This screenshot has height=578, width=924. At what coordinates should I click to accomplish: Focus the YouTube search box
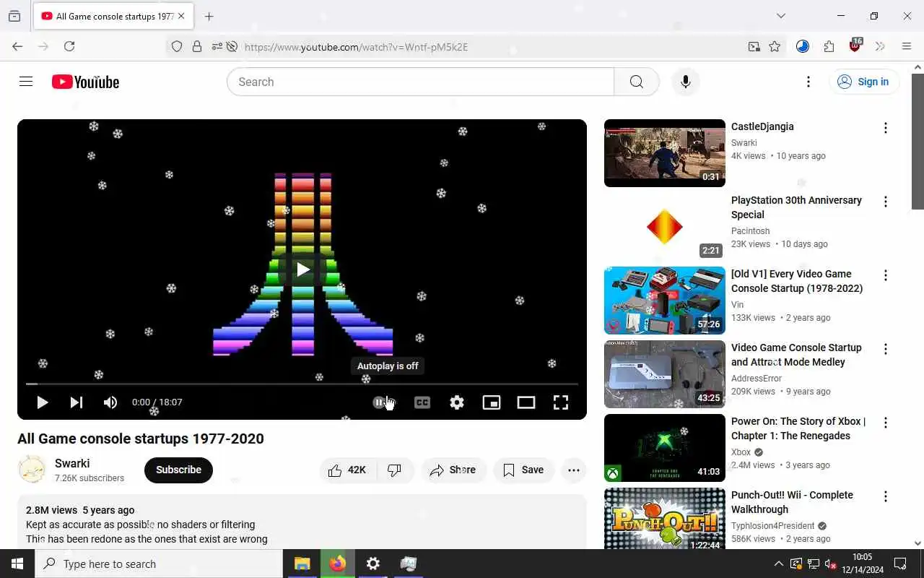420,82
